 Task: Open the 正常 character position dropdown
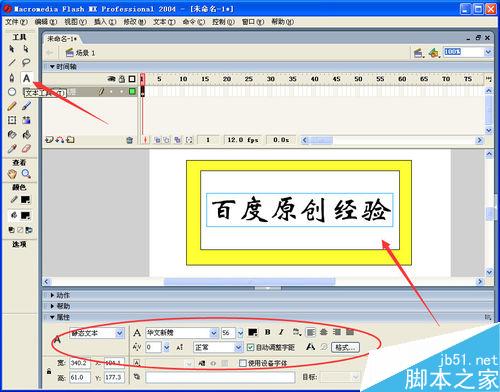[238, 347]
